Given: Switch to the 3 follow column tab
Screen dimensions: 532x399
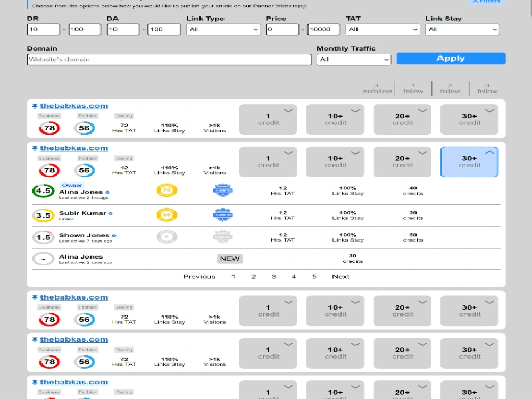Looking at the screenshot, I should tap(487, 88).
